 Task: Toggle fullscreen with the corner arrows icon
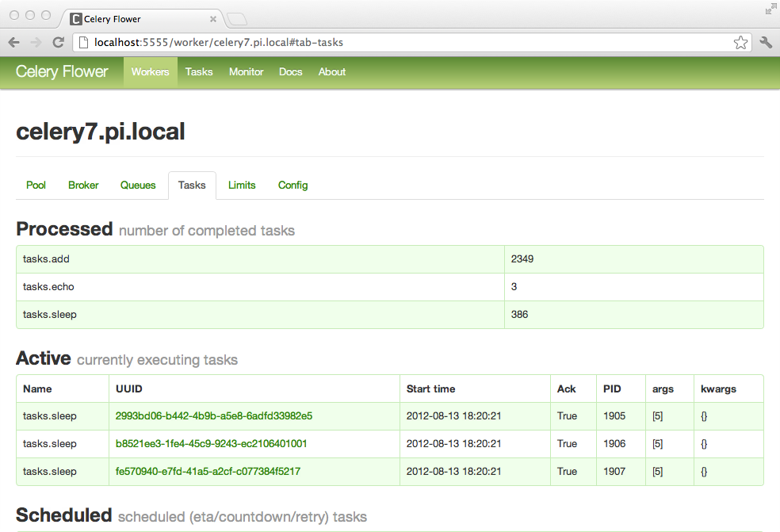(770, 9)
